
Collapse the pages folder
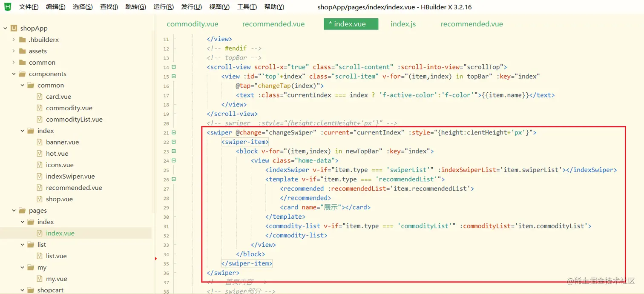pyautogui.click(x=14, y=210)
